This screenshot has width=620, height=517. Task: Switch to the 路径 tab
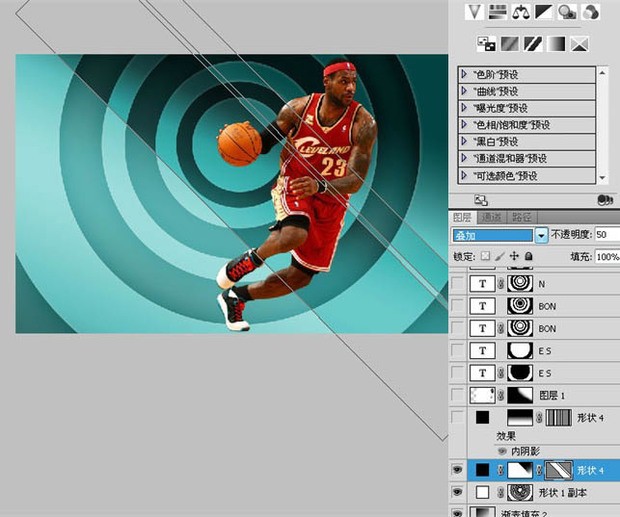pyautogui.click(x=521, y=216)
